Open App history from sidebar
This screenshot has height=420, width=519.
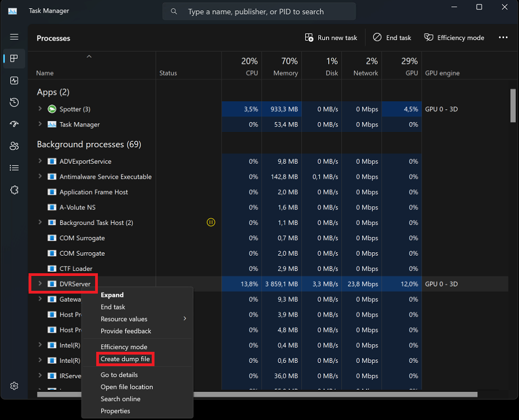(x=14, y=102)
